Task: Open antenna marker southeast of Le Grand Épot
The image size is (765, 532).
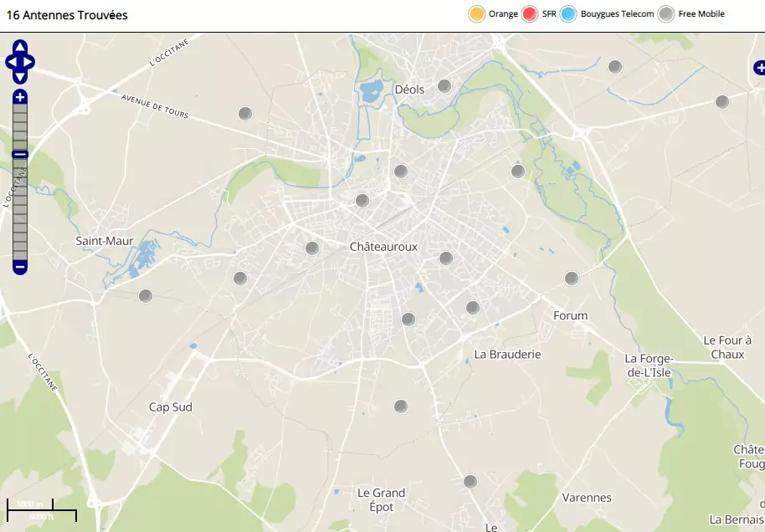Action: click(x=470, y=481)
